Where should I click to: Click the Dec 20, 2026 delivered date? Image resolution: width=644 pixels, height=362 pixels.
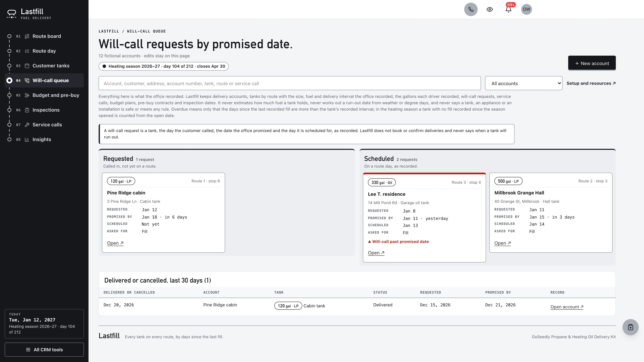tap(119, 305)
